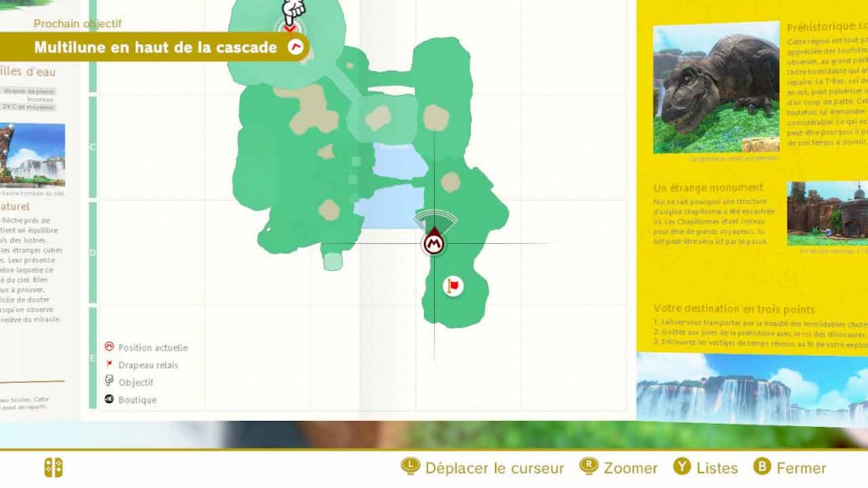View the strange monument photo

pos(827,213)
